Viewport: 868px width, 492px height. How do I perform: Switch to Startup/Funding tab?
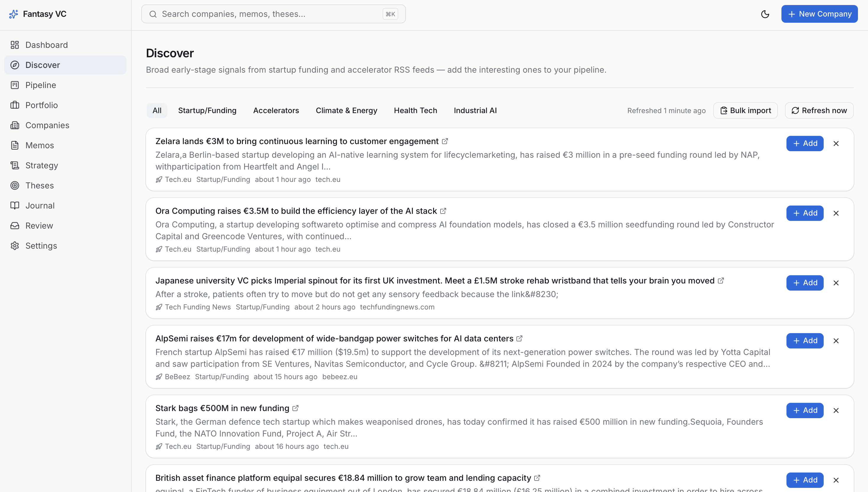coord(207,110)
